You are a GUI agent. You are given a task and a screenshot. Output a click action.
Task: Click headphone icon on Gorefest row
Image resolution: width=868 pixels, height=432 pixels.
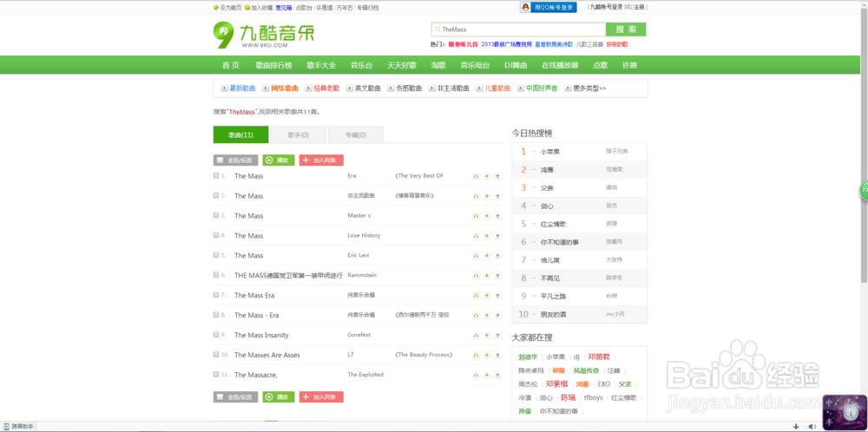point(476,336)
